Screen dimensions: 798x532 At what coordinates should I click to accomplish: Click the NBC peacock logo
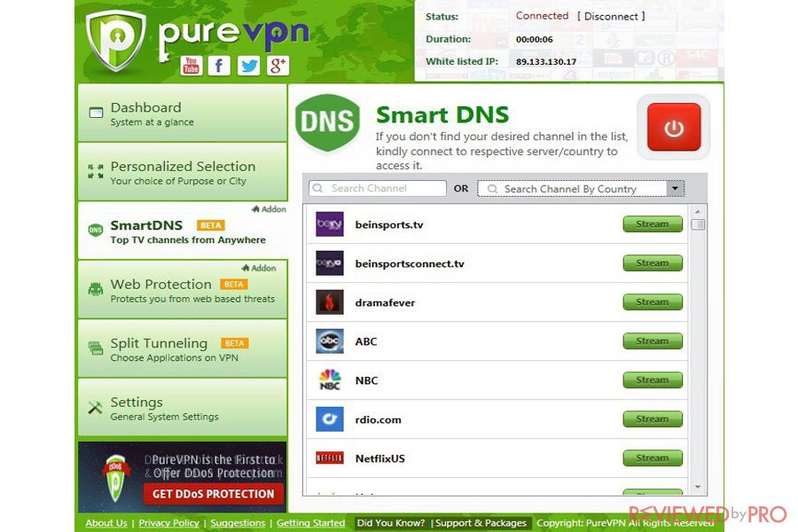[x=329, y=380]
